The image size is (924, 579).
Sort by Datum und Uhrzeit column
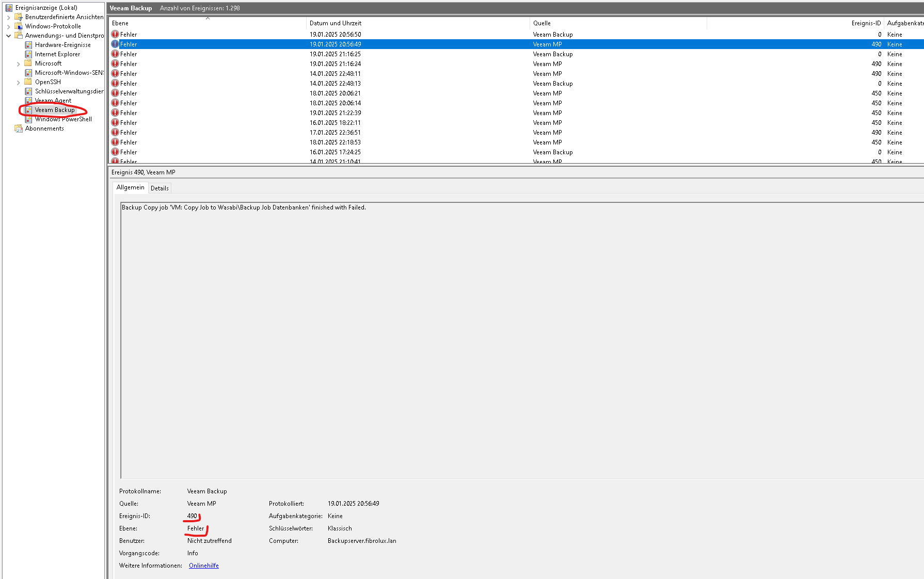tap(418, 23)
